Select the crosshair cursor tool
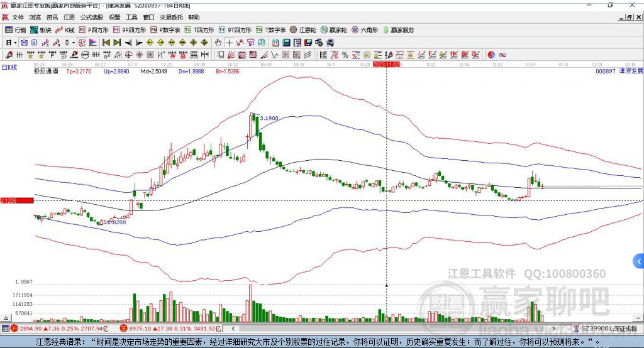 pyautogui.click(x=229, y=43)
